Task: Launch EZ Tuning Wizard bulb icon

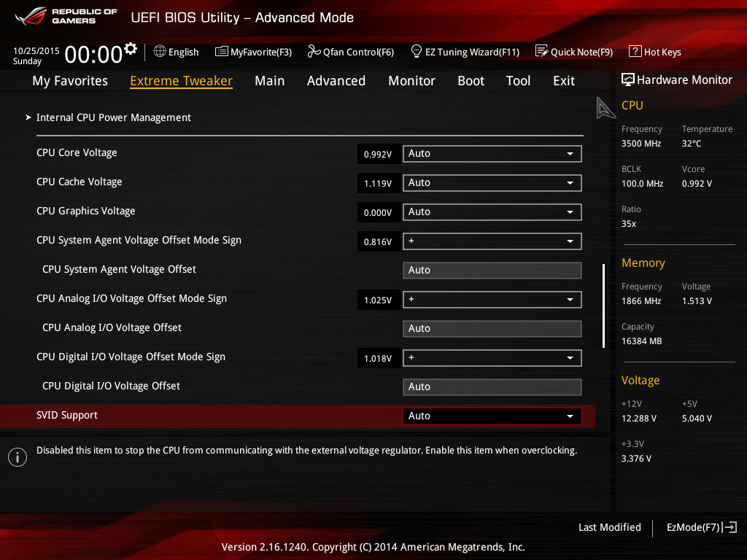Action: (416, 51)
